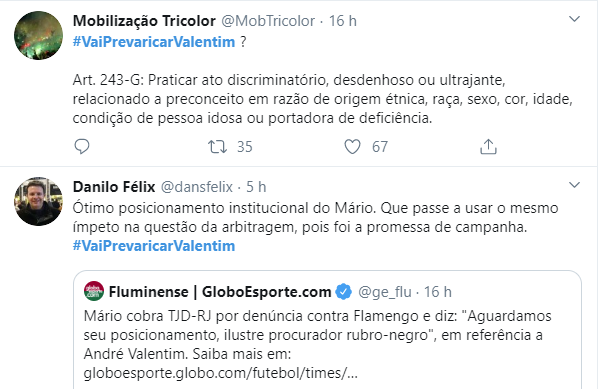Click the Mobilização Tricolor display name
The image size is (603, 389).
tap(144, 21)
